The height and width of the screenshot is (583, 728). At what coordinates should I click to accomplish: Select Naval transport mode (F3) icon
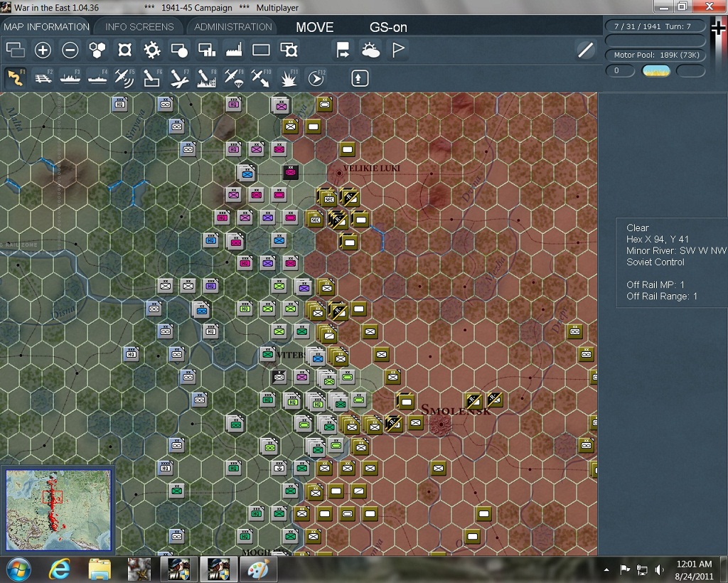pos(70,78)
